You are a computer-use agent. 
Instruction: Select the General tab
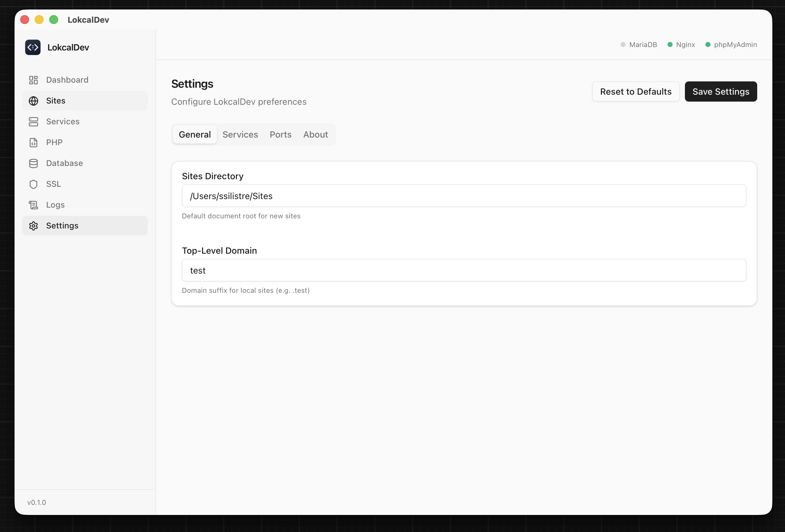click(x=195, y=135)
